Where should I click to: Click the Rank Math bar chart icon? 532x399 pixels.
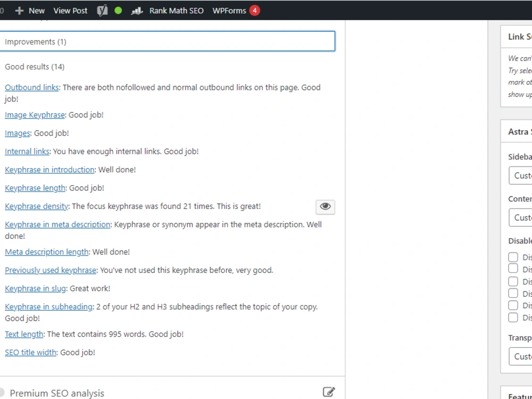[137, 11]
